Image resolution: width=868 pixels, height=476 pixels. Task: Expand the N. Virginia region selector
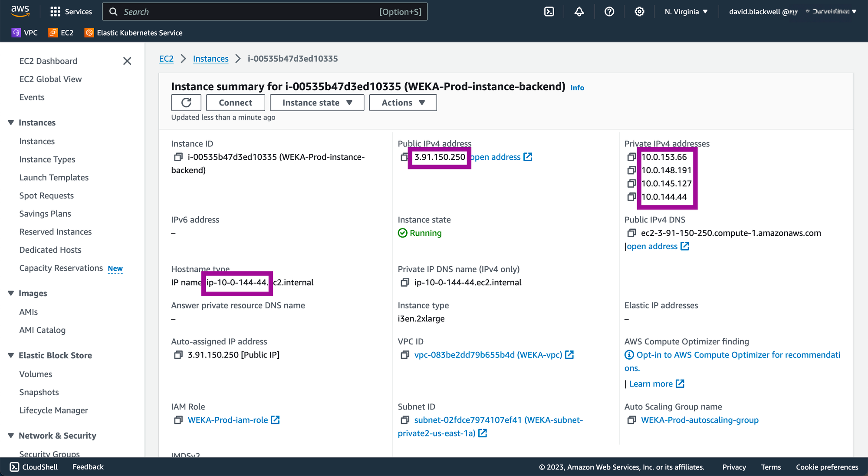click(x=686, y=12)
